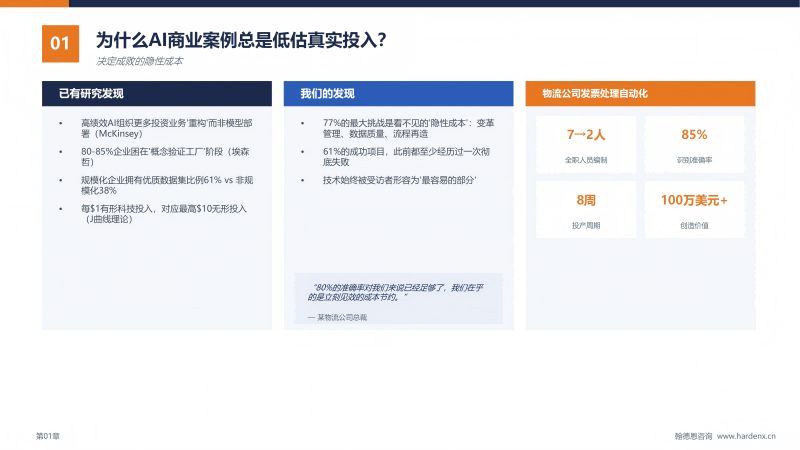Viewport: 800px width, 450px height.
Task: Open the www.hardenx.cn link in footer
Action: 746,436
